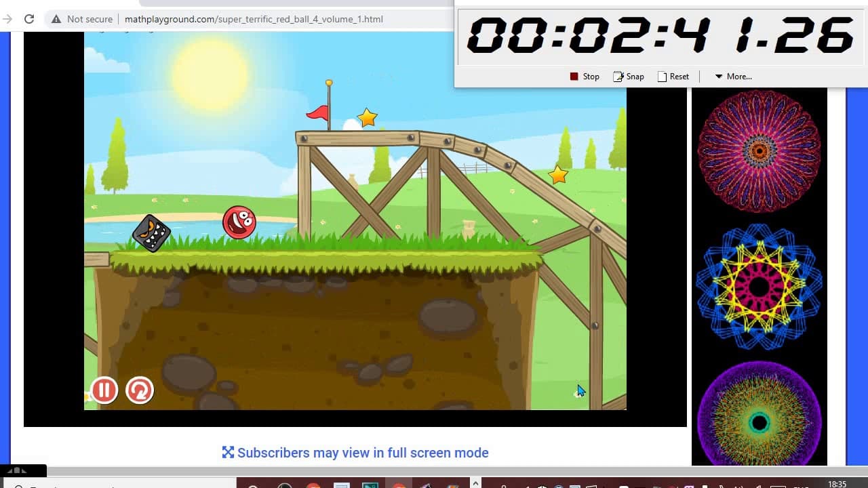
Task: Click the browser forward arrow
Action: click(7, 19)
